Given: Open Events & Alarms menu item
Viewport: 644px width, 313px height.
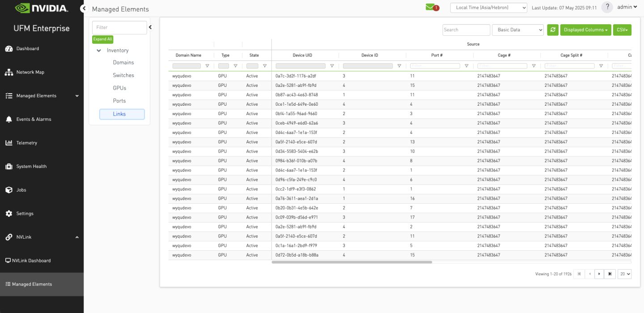Looking at the screenshot, I should [x=34, y=119].
